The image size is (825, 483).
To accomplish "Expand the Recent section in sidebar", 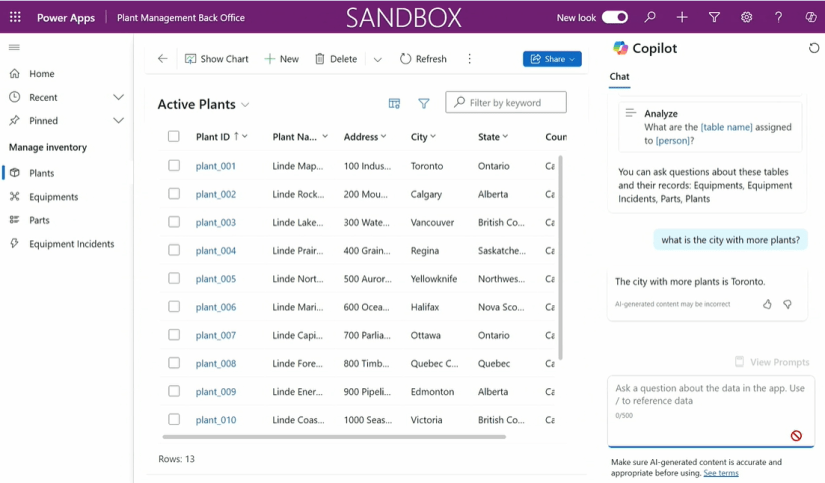I will (118, 97).
